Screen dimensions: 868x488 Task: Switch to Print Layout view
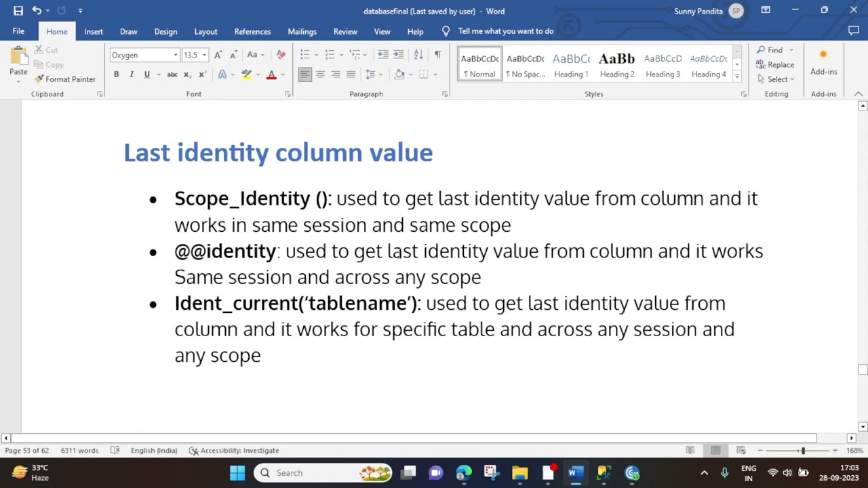[715, 451]
